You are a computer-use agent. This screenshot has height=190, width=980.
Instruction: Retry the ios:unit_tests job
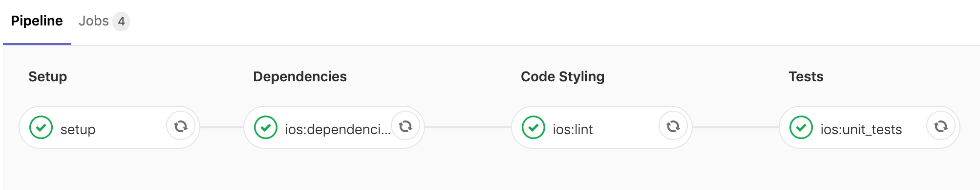pyautogui.click(x=941, y=127)
